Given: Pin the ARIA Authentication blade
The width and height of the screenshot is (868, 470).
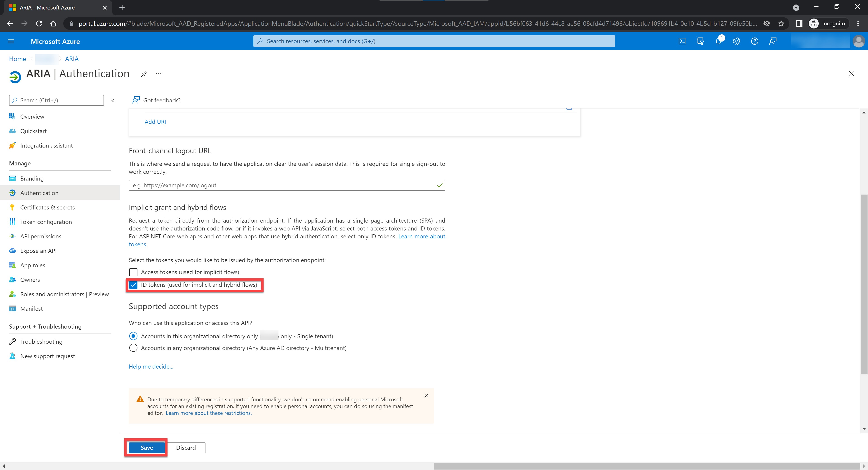Looking at the screenshot, I should click(144, 73).
